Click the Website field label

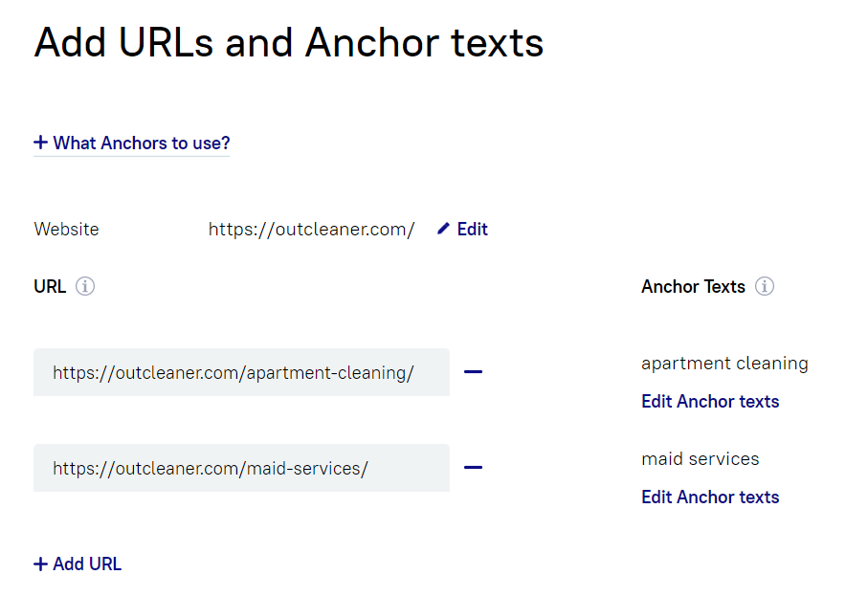(x=66, y=229)
